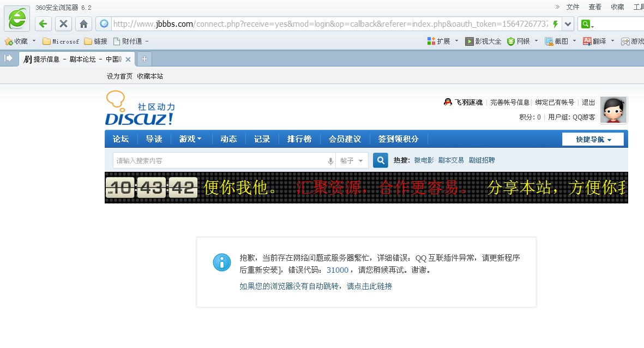The image size is (644, 348).
Task: Open the 扩展 extensions icon
Action: [431, 41]
